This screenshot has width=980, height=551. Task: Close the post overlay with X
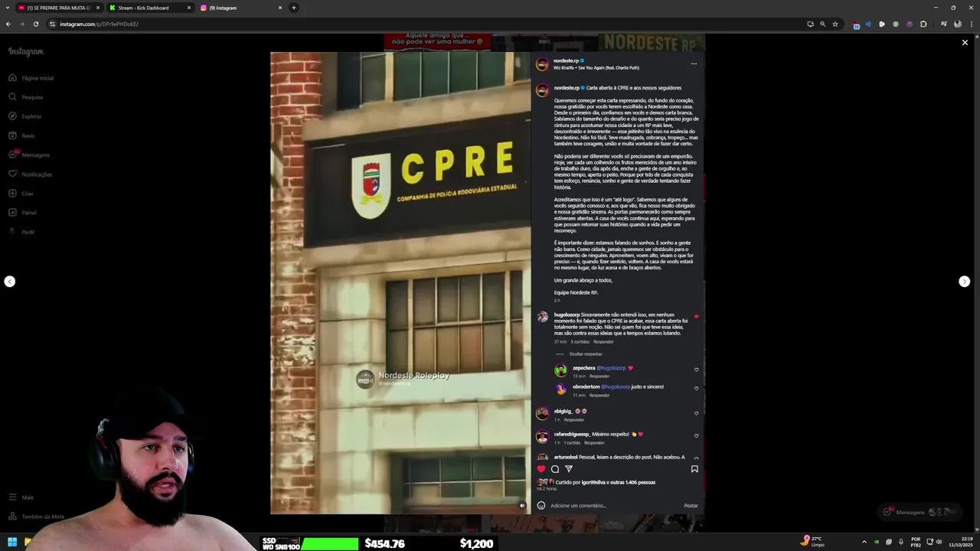tap(965, 43)
